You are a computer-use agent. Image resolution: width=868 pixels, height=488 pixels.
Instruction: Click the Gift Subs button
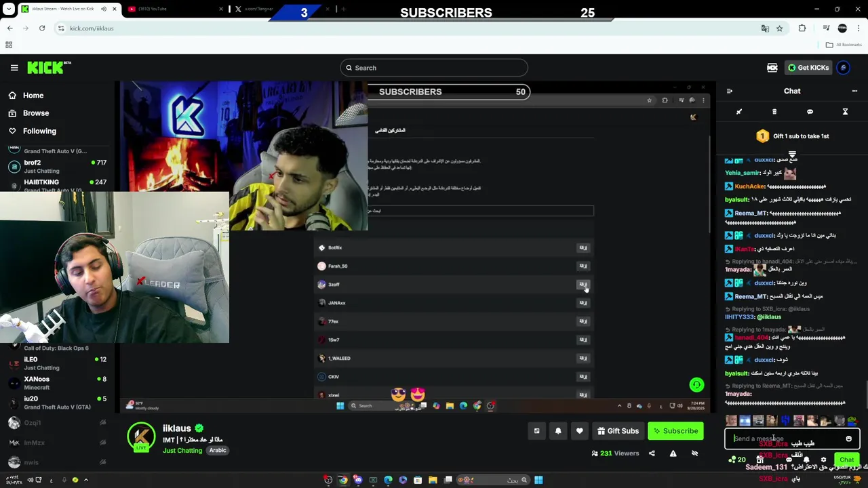click(618, 431)
